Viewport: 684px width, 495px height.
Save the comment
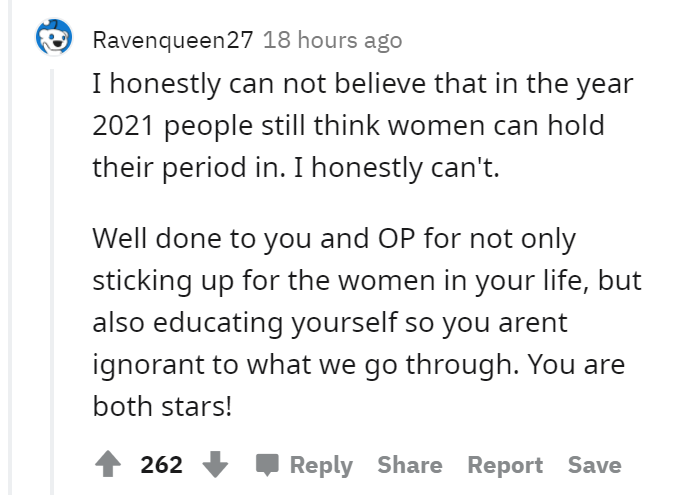(x=595, y=465)
